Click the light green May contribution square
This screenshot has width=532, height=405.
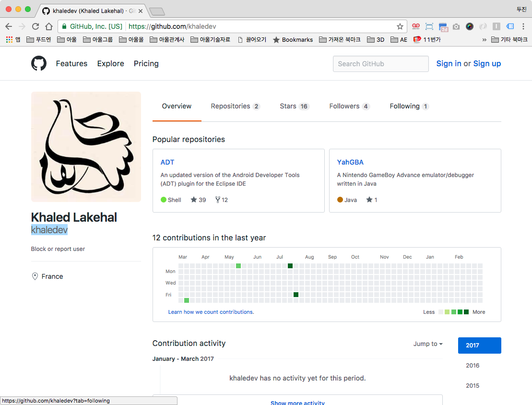coord(238,266)
